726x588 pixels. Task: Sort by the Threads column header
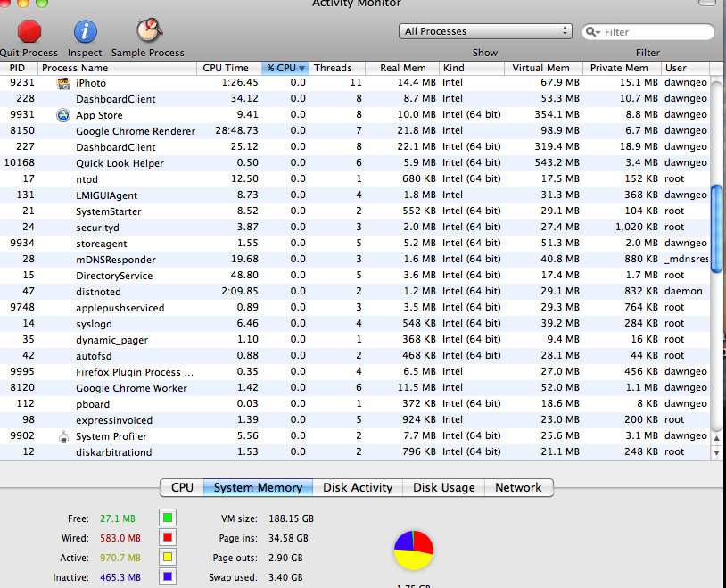coord(337,68)
